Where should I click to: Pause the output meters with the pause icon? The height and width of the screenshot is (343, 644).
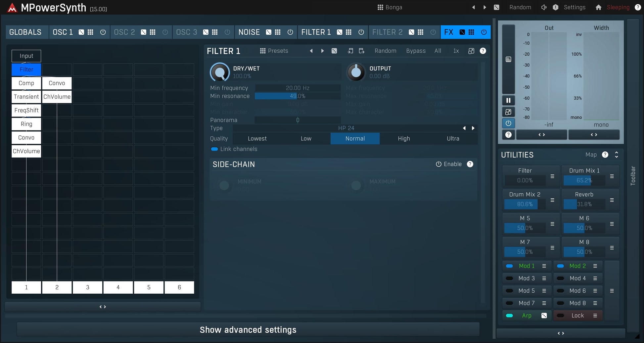point(508,100)
